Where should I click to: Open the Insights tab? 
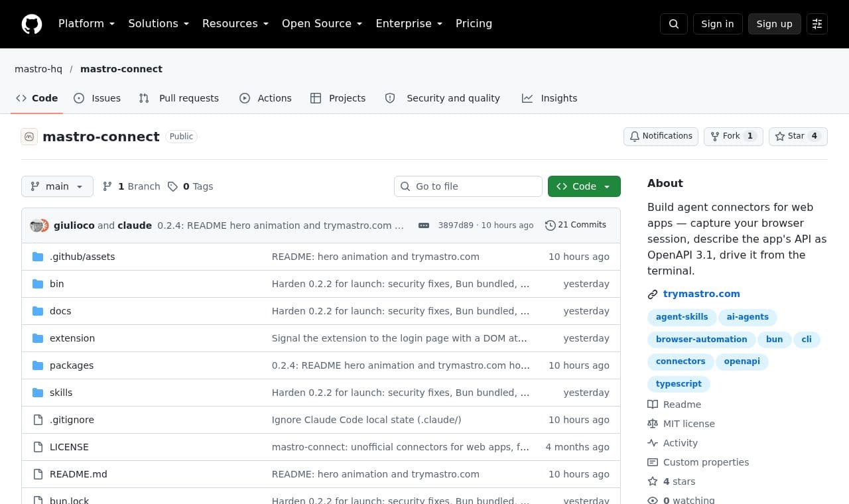pos(550,98)
